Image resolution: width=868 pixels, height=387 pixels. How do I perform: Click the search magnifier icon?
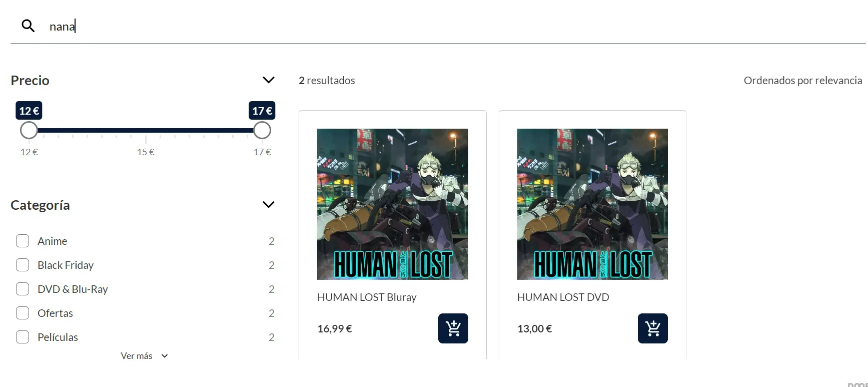pyautogui.click(x=28, y=26)
